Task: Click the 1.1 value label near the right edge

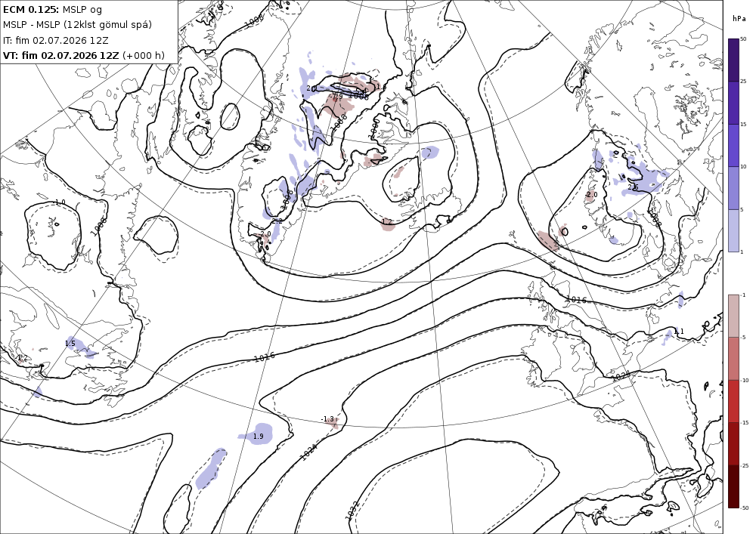Action: point(679,332)
